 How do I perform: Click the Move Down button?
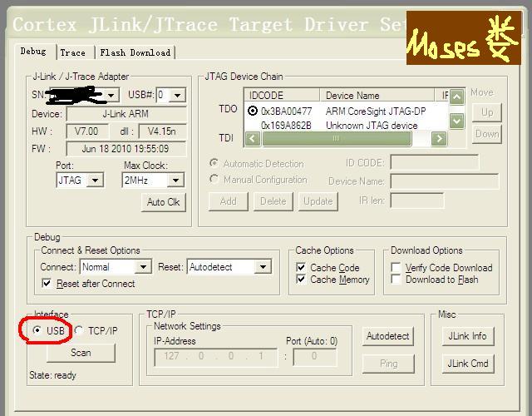click(487, 134)
